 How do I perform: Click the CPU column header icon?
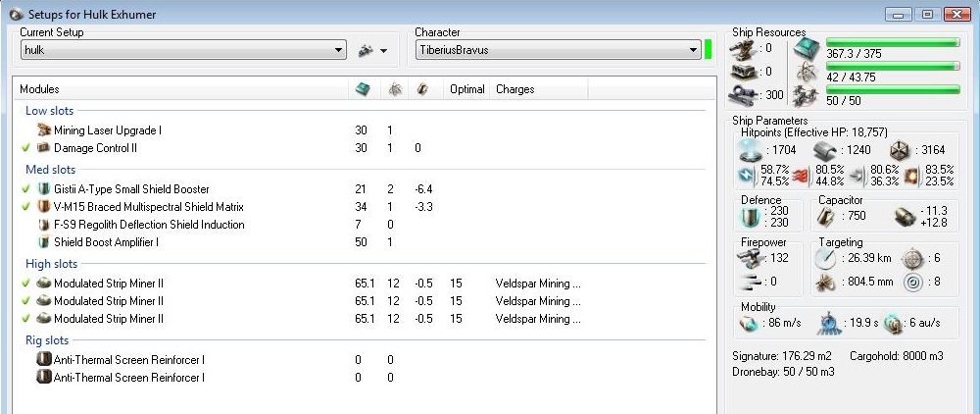(x=364, y=89)
